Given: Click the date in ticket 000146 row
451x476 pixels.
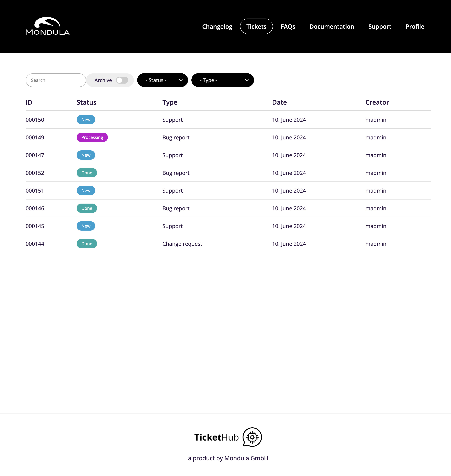Looking at the screenshot, I should pos(289,209).
